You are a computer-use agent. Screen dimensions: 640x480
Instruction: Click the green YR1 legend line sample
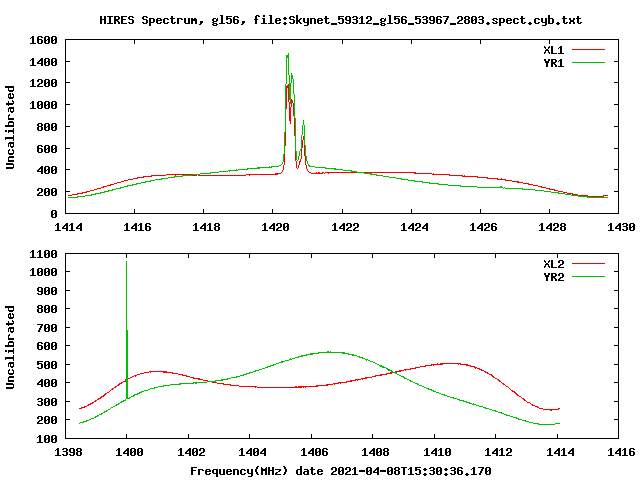[588, 63]
